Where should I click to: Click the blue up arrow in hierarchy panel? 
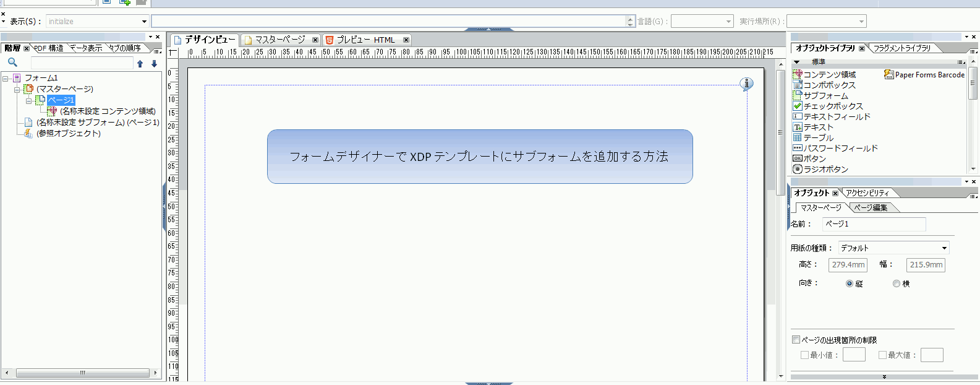[x=140, y=64]
